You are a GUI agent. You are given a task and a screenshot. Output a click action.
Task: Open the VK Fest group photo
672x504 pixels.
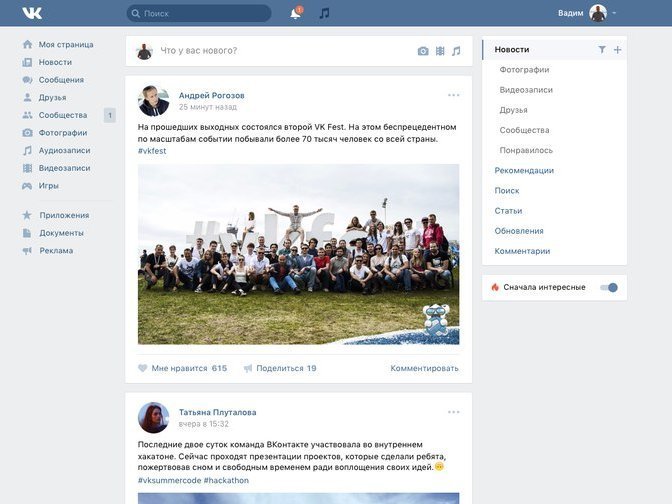(298, 254)
